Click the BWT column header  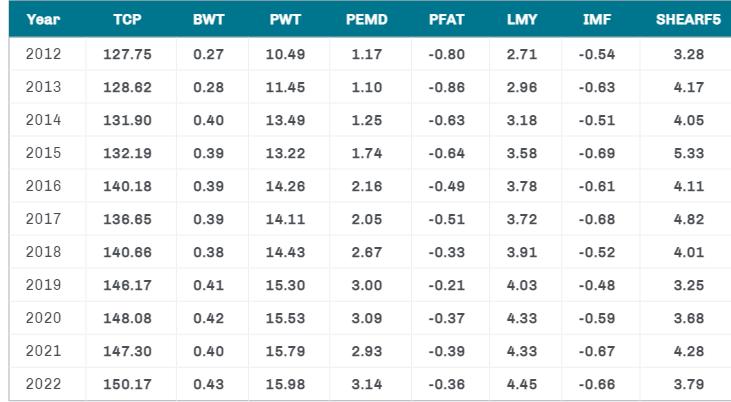[x=207, y=19]
